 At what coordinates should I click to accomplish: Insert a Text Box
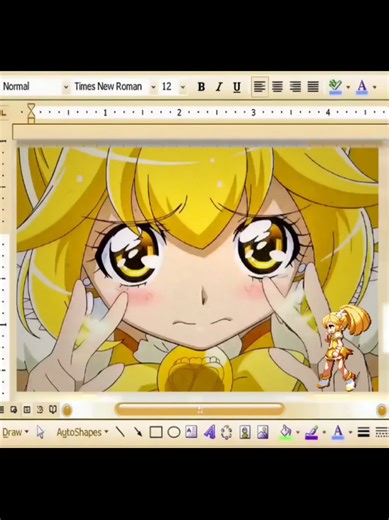click(191, 432)
